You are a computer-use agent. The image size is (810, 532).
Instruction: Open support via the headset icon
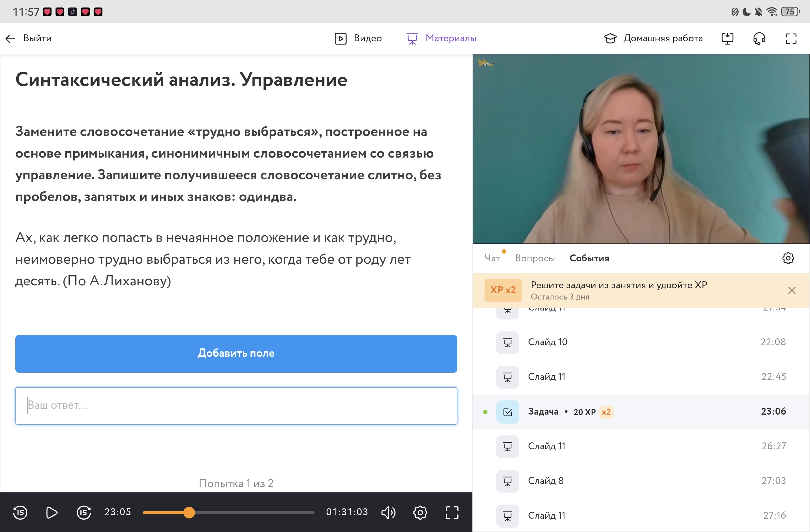(759, 38)
